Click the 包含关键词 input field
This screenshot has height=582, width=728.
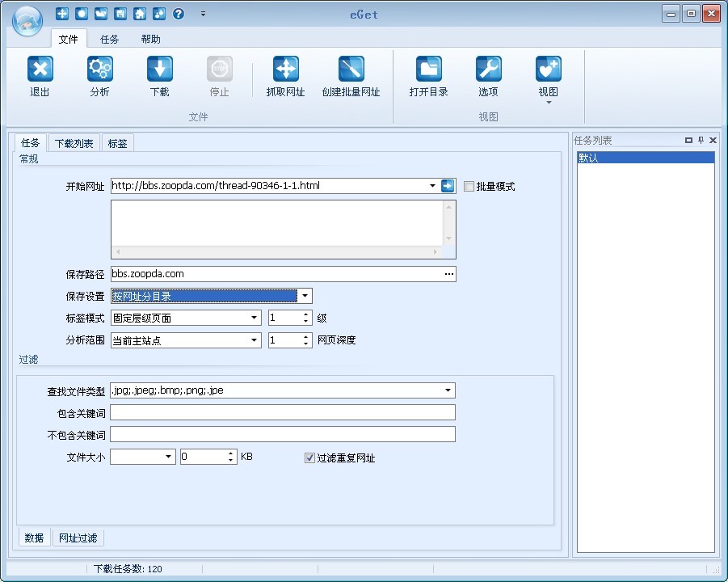pyautogui.click(x=283, y=412)
